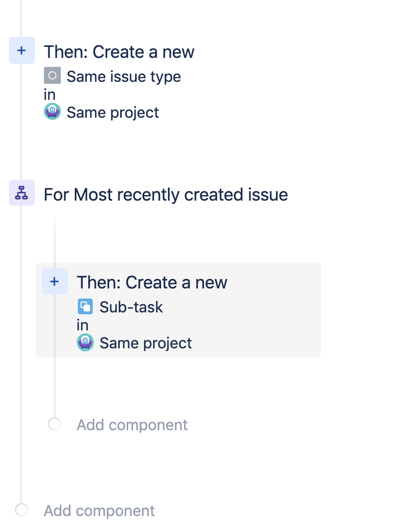Open the Same issue type link
The image size is (393, 532).
[122, 76]
